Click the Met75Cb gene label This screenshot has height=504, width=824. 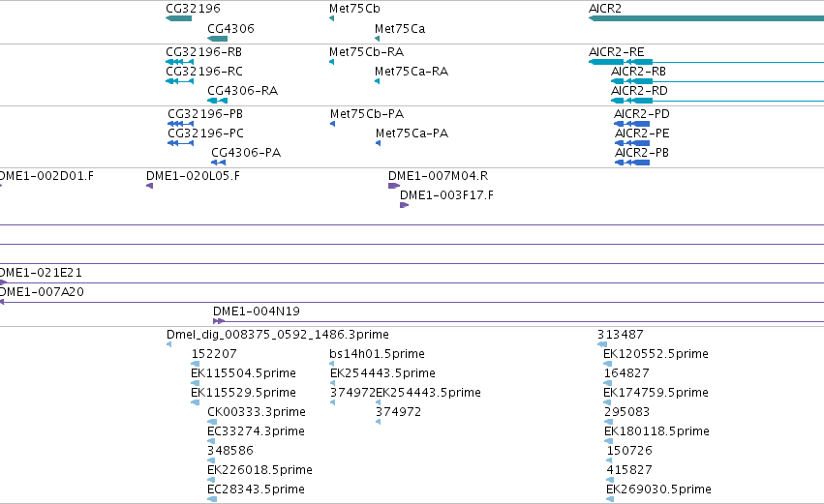[354, 9]
